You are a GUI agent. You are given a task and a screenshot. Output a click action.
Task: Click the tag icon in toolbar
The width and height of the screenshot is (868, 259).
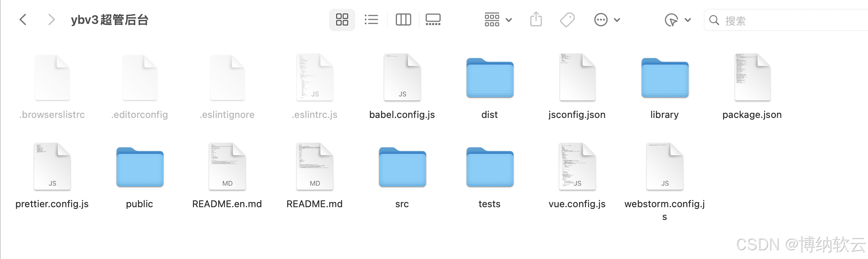point(567,20)
